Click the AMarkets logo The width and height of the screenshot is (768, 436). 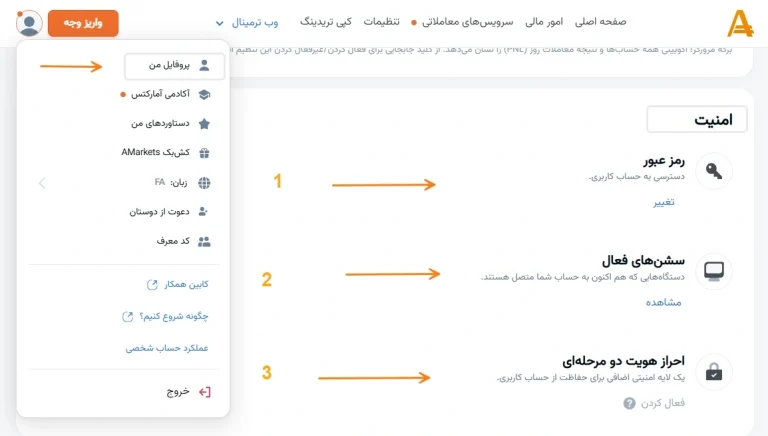coord(740,24)
